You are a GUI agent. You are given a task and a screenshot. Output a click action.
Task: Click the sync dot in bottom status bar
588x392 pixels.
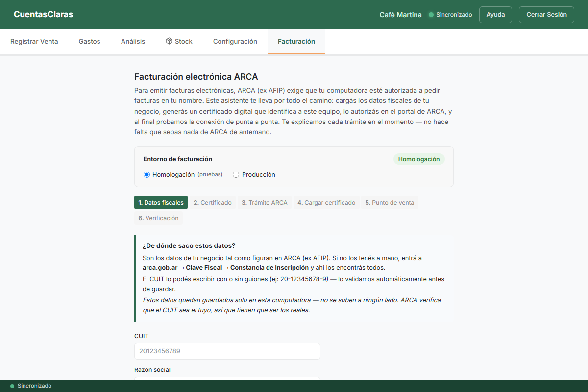pyautogui.click(x=12, y=386)
